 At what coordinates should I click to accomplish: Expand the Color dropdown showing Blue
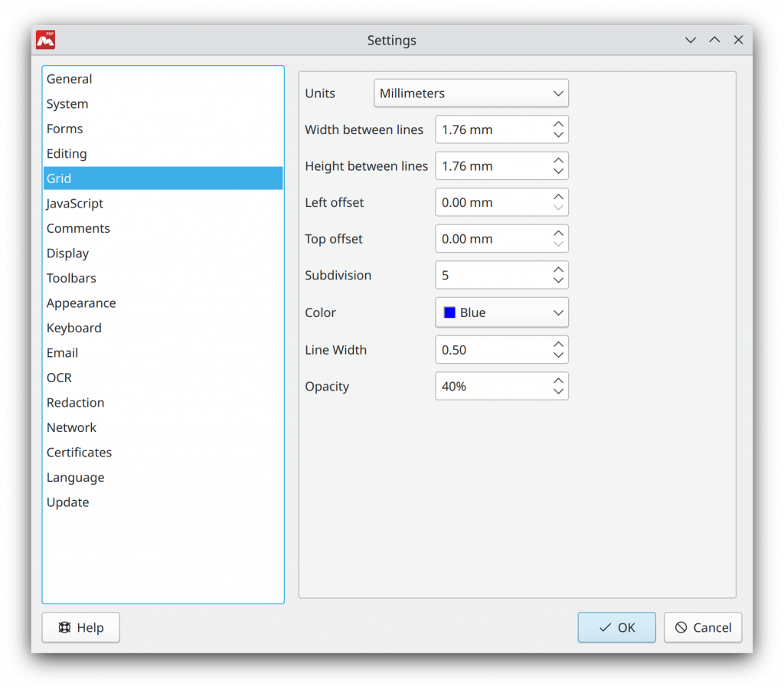point(501,312)
